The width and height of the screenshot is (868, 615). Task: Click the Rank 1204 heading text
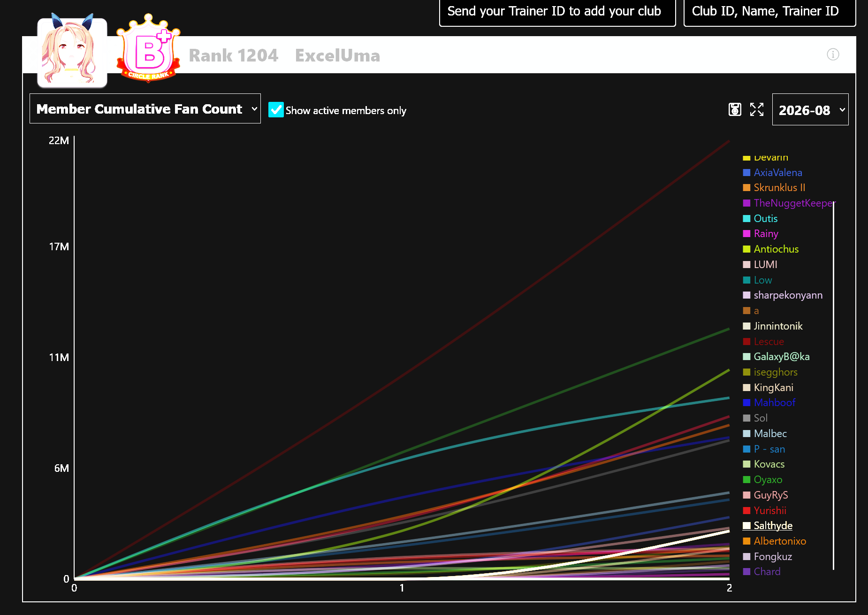click(234, 55)
